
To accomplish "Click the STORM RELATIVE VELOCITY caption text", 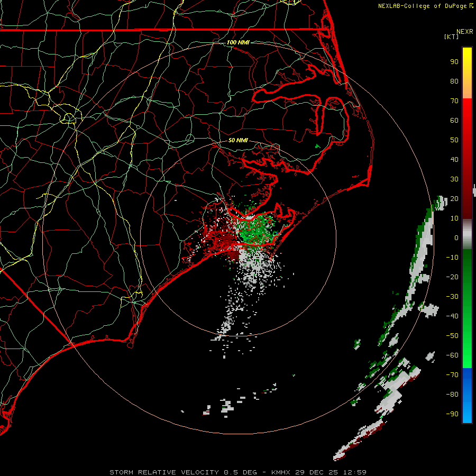I will [164, 472].
